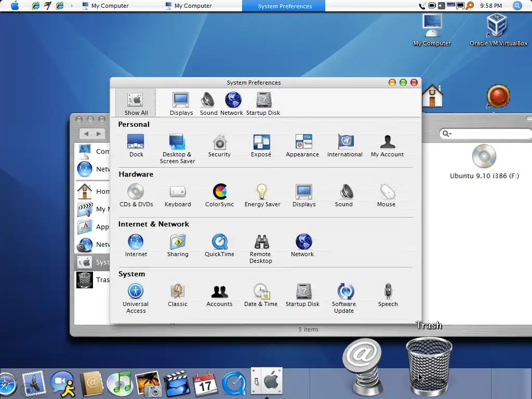Open Oracle VM VirtualBox desktop shortcut

tap(498, 30)
